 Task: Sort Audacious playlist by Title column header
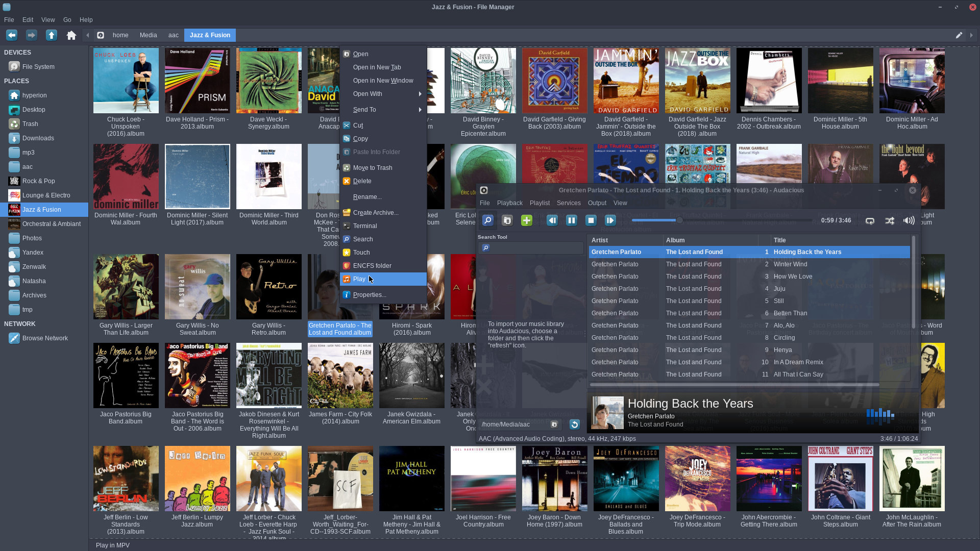point(840,240)
